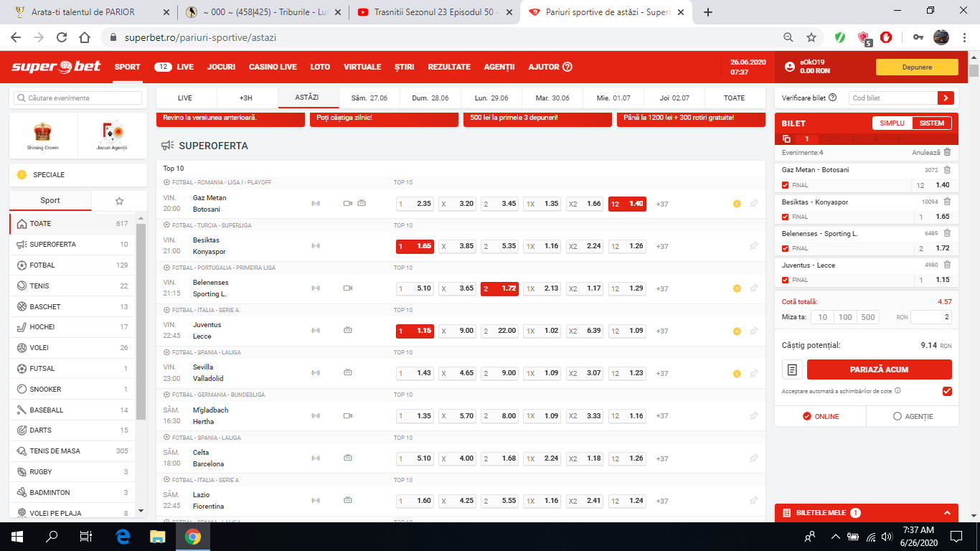This screenshot has height=551, width=980.
Task: Pin the Lazio - Fiorentina match
Action: click(754, 500)
